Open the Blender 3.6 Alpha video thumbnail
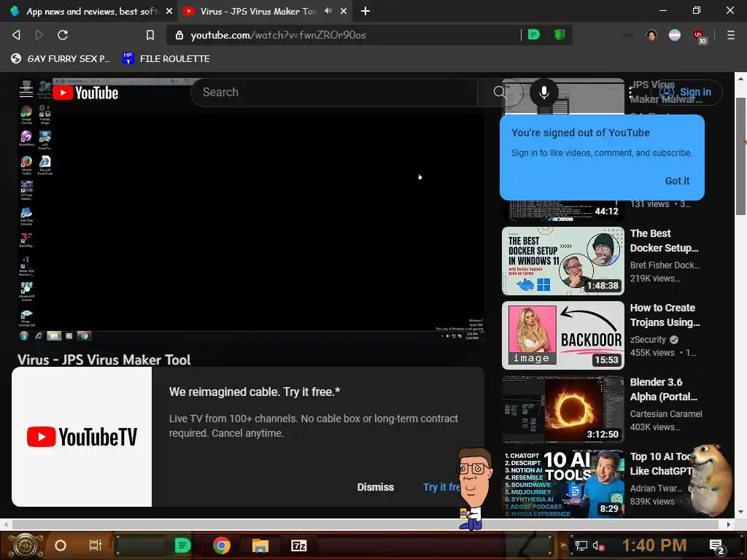Screen dimensions: 747x560 coord(563,410)
